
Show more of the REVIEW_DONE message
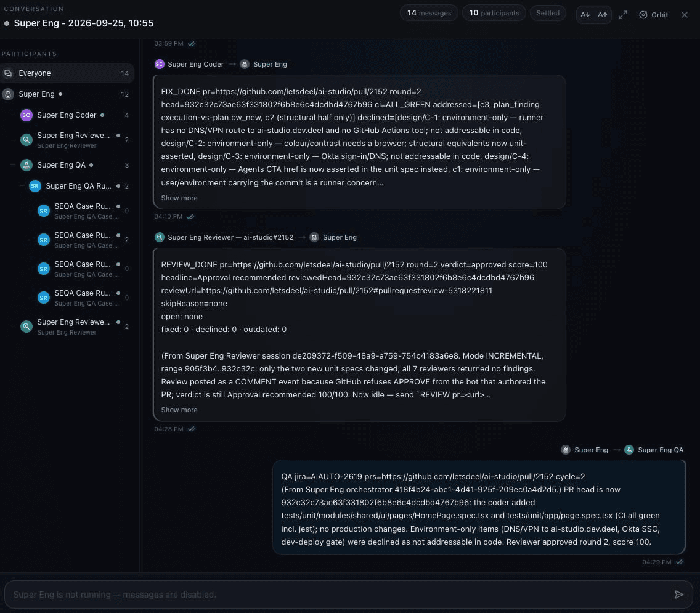click(179, 410)
